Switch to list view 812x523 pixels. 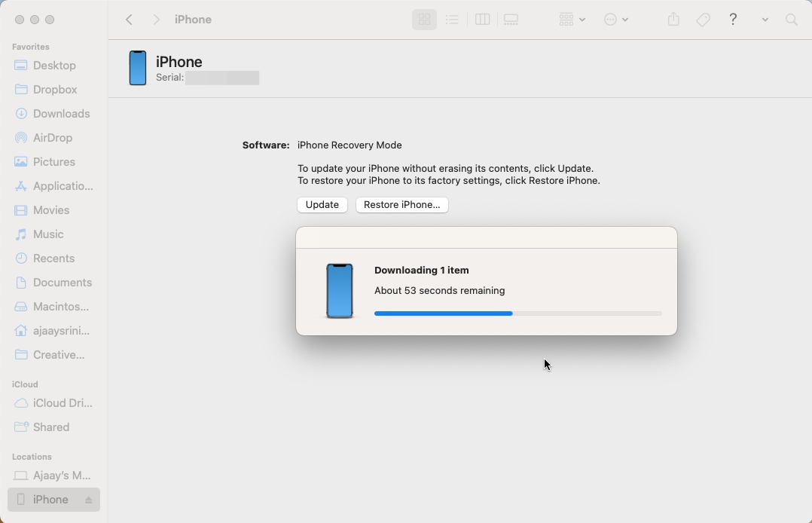[452, 20]
